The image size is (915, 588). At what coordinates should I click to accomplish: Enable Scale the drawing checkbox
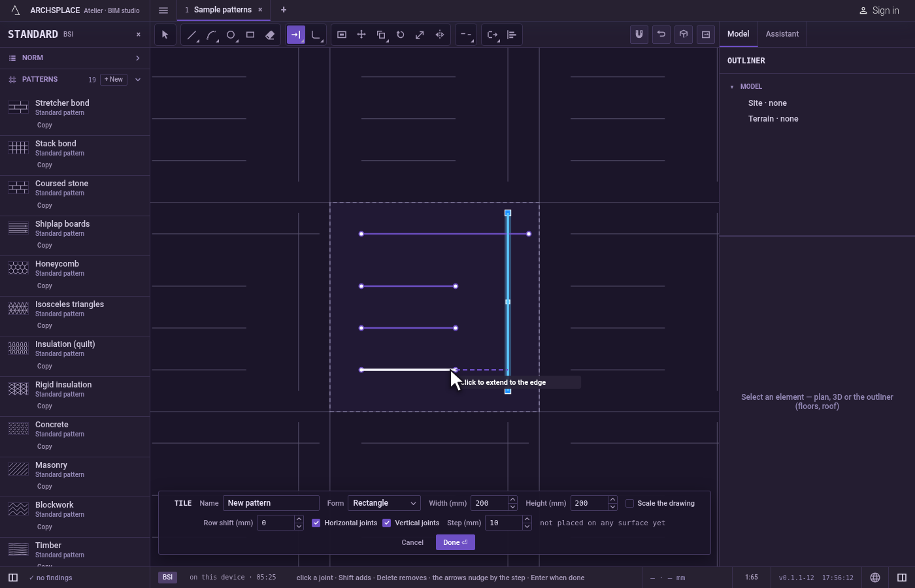tap(629, 503)
